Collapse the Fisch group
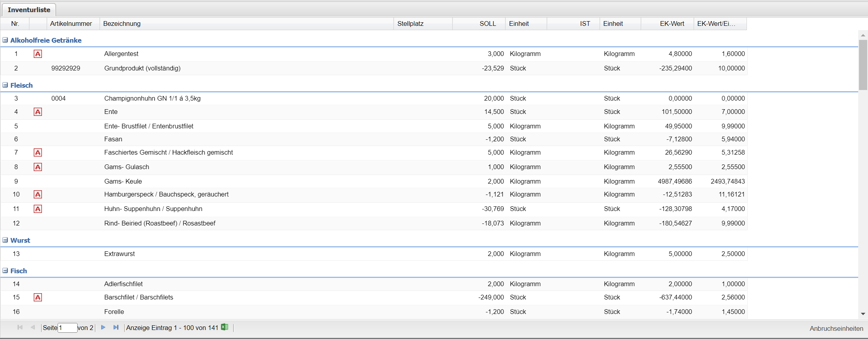868x339 pixels. pyautogui.click(x=5, y=270)
